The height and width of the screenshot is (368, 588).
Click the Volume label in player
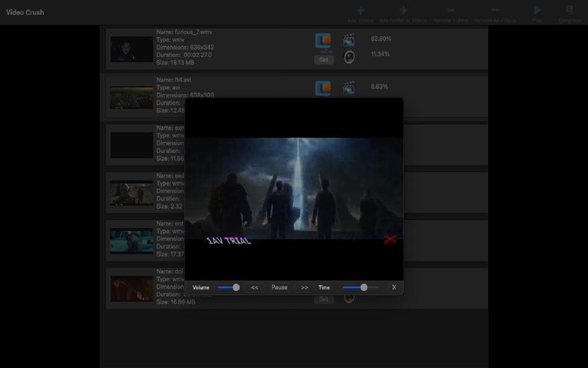[x=201, y=287]
